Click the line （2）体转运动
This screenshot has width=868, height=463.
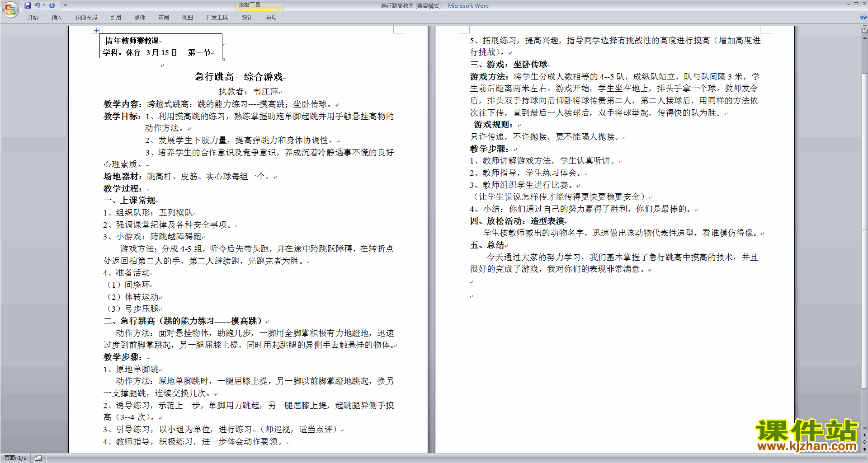(x=132, y=297)
